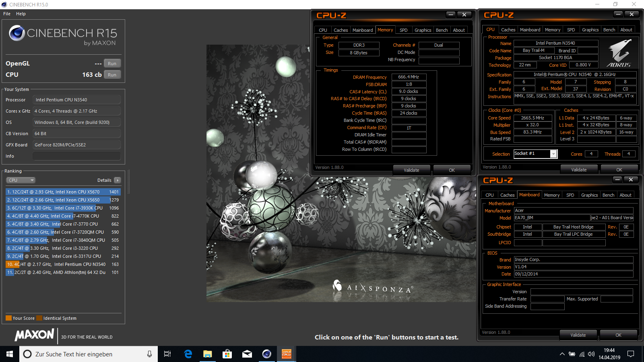
Task: Open the CPU ranking type dropdown
Action: (x=21, y=180)
